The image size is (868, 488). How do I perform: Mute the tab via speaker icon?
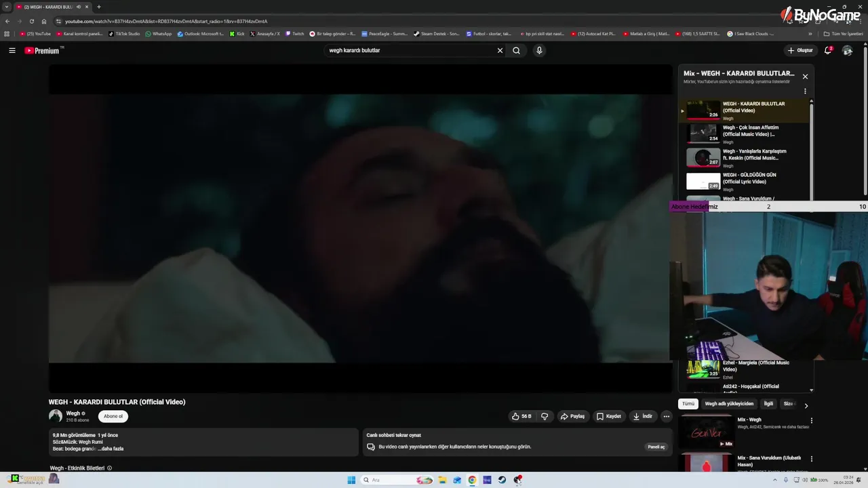tap(79, 7)
